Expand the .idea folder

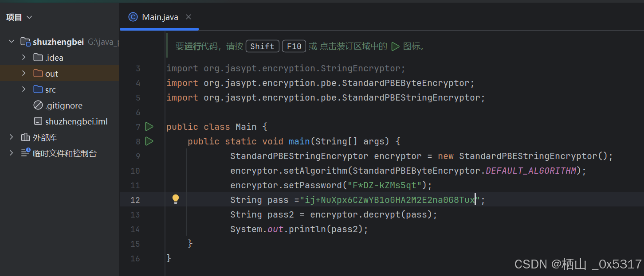tap(24, 58)
